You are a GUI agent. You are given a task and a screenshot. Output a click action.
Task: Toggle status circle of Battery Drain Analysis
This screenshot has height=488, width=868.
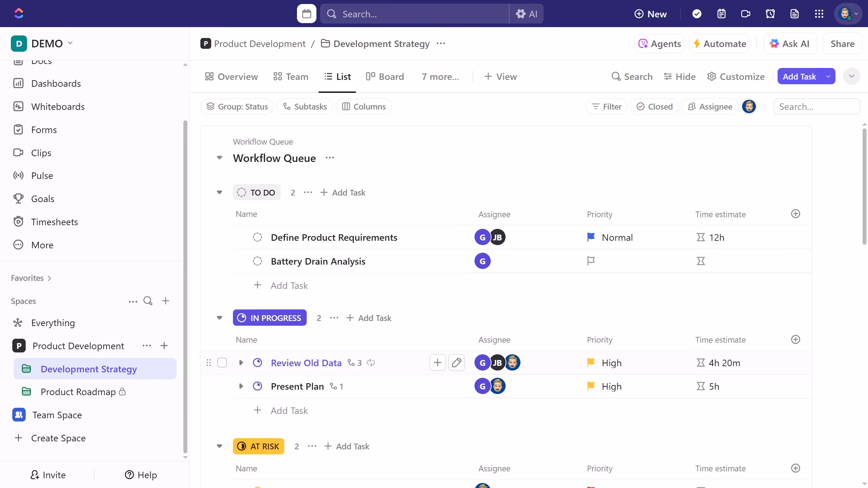(257, 261)
